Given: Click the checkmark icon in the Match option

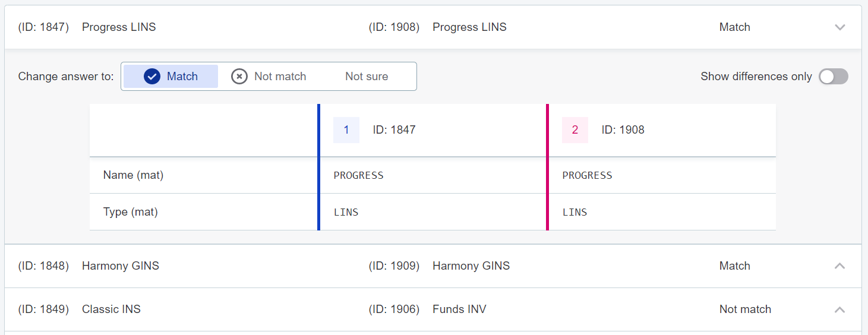Looking at the screenshot, I should pyautogui.click(x=153, y=77).
